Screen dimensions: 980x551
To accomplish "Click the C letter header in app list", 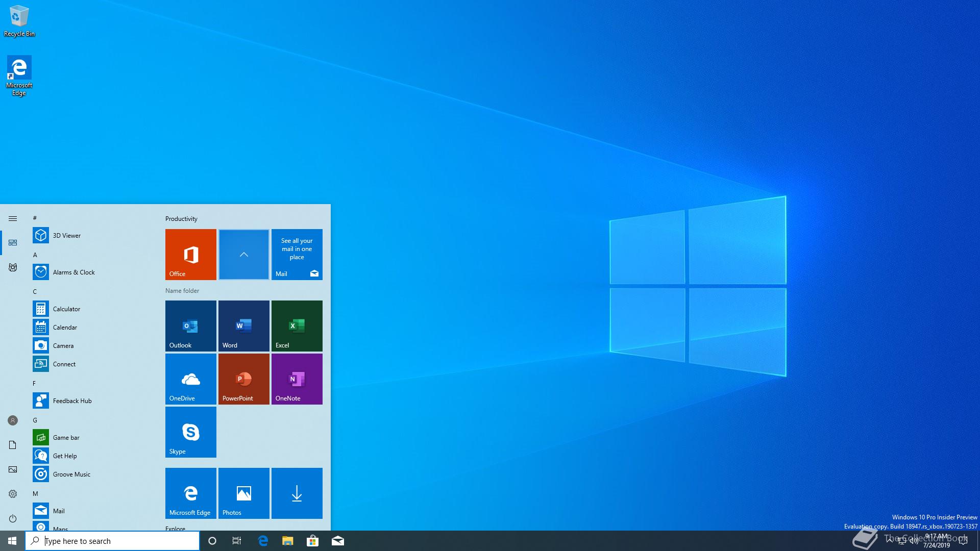I will pos(35,291).
